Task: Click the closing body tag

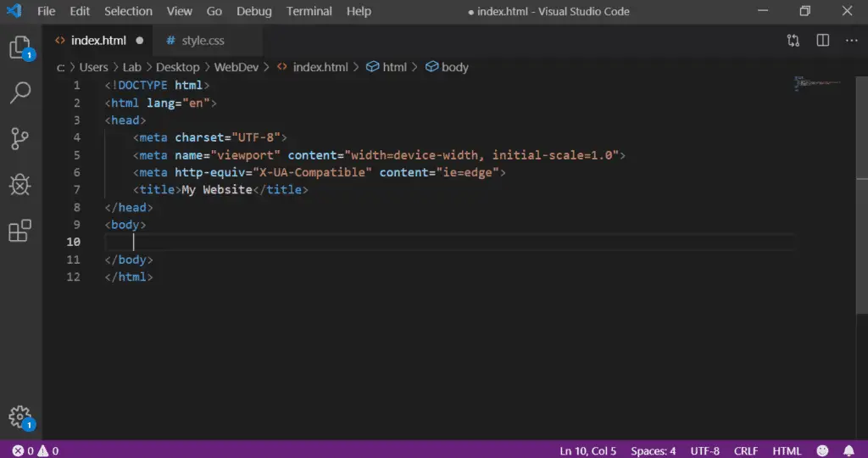Action: pos(129,260)
